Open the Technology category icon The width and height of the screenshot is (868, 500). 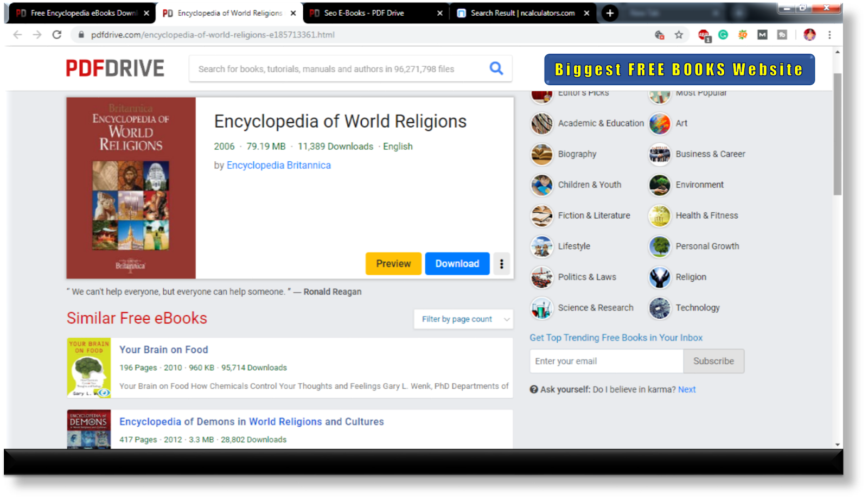coord(659,308)
